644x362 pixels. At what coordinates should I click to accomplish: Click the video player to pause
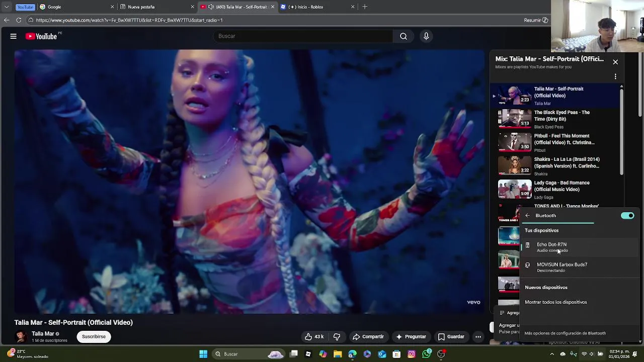[250, 182]
